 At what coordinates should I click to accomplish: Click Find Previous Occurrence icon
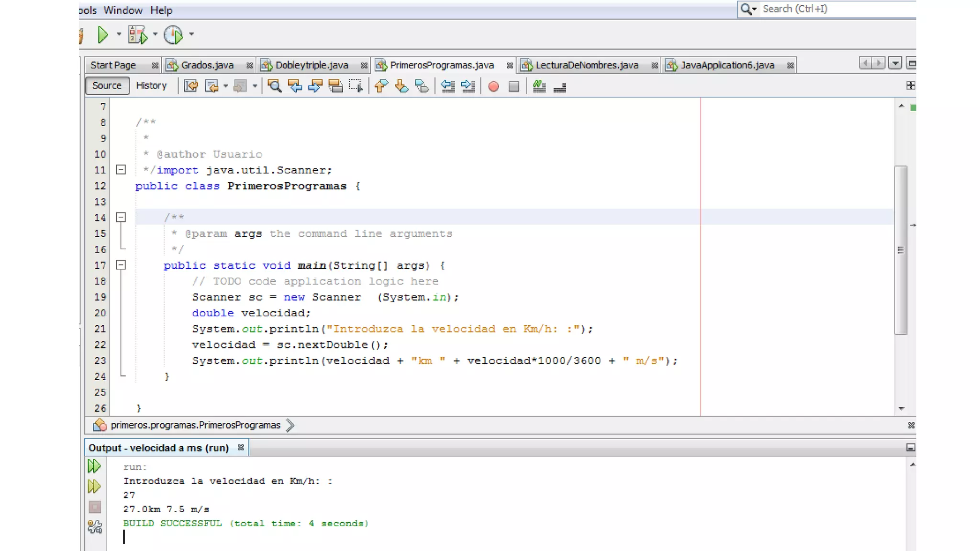point(295,86)
